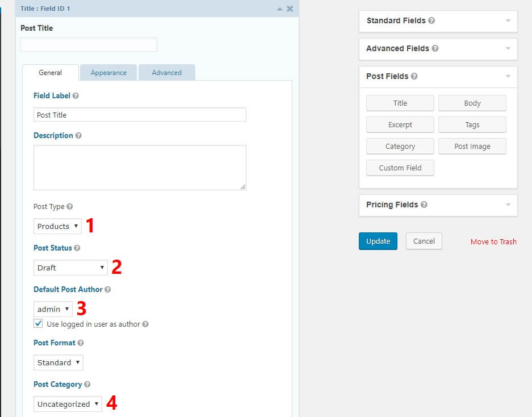Viewport: 532px width, 417px height.
Task: Open the Post Status dropdown showing Draft
Action: [x=70, y=267]
